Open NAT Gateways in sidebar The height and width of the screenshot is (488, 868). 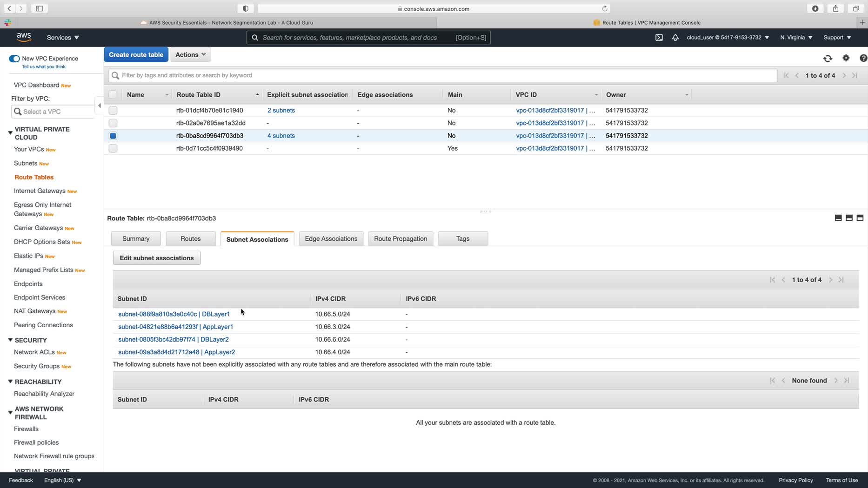tap(34, 311)
